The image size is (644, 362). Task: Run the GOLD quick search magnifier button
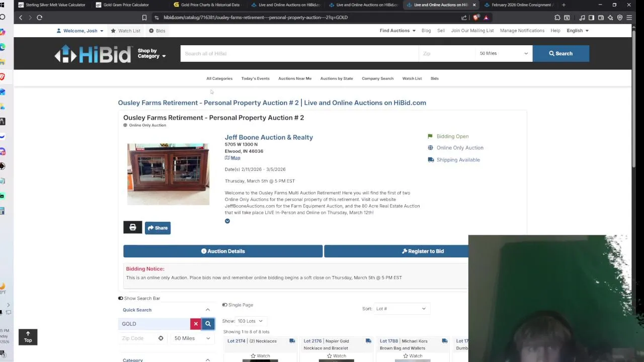tap(208, 324)
